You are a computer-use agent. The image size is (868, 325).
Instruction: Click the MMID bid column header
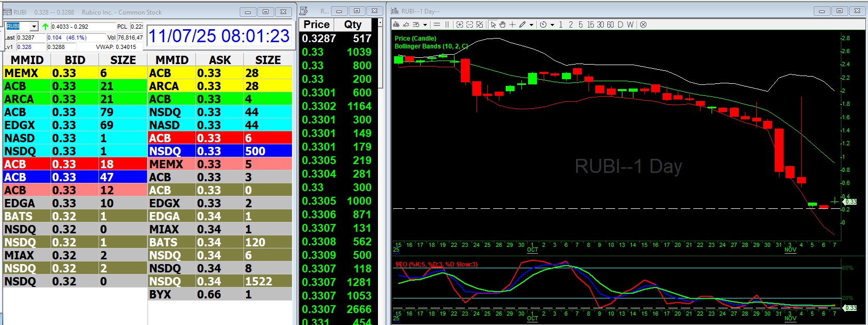coord(27,60)
